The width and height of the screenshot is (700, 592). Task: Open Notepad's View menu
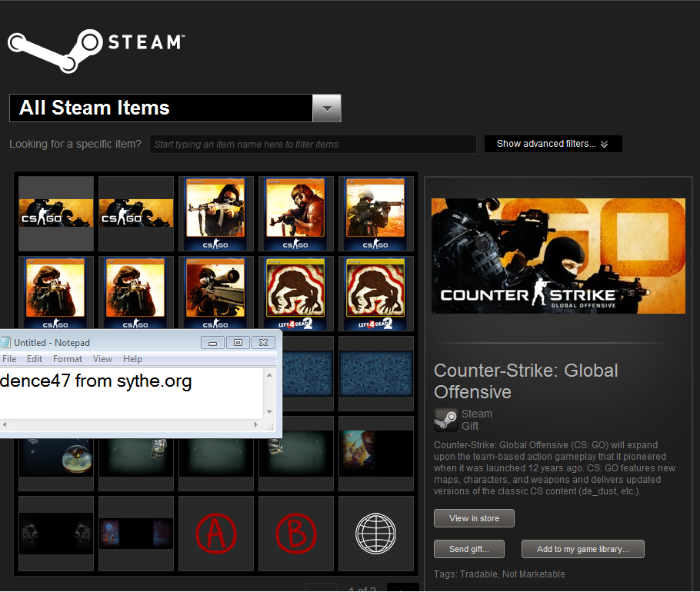102,359
